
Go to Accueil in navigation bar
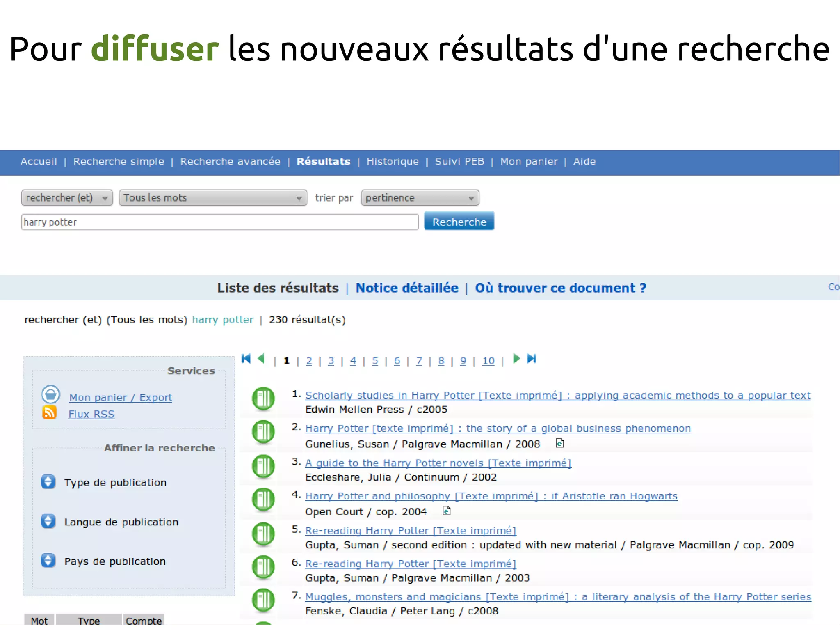click(x=39, y=162)
